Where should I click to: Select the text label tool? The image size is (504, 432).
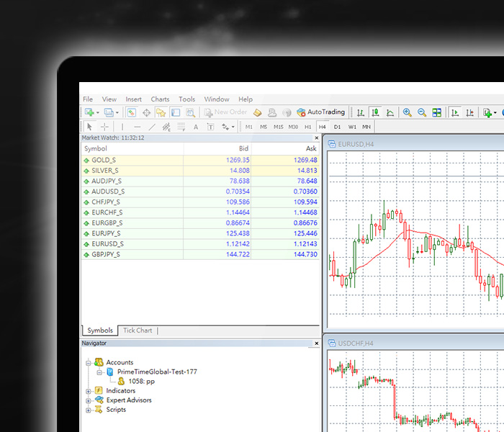point(210,127)
